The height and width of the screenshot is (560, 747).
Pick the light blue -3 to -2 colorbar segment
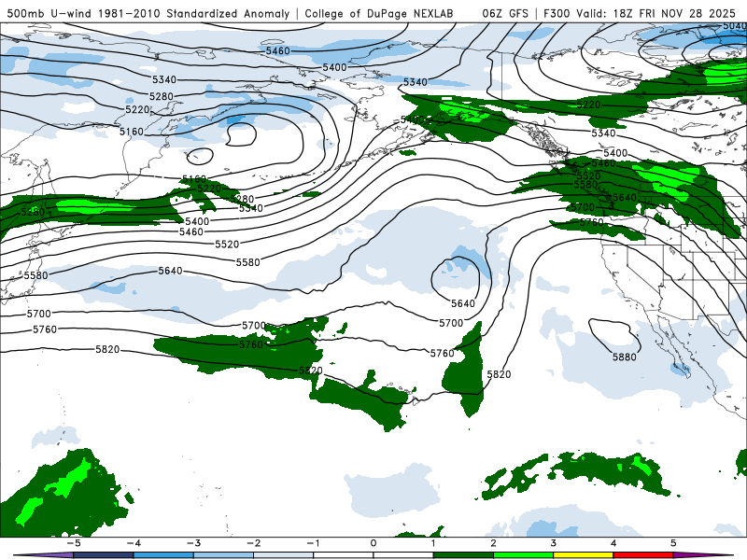click(x=223, y=555)
